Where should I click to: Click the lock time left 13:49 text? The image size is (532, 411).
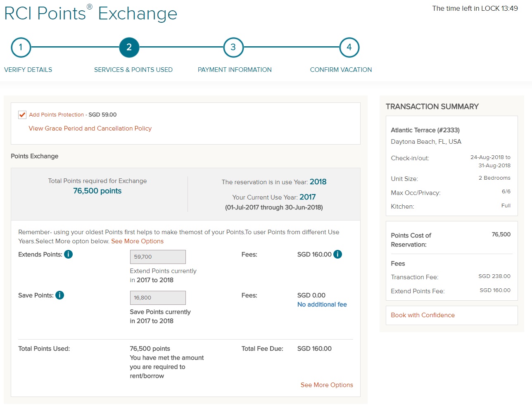[475, 8]
